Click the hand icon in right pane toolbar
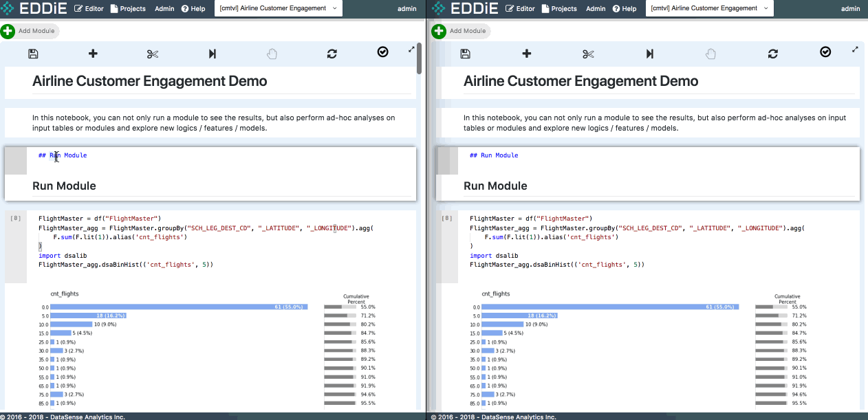Image resolution: width=868 pixels, height=420 pixels. [711, 54]
